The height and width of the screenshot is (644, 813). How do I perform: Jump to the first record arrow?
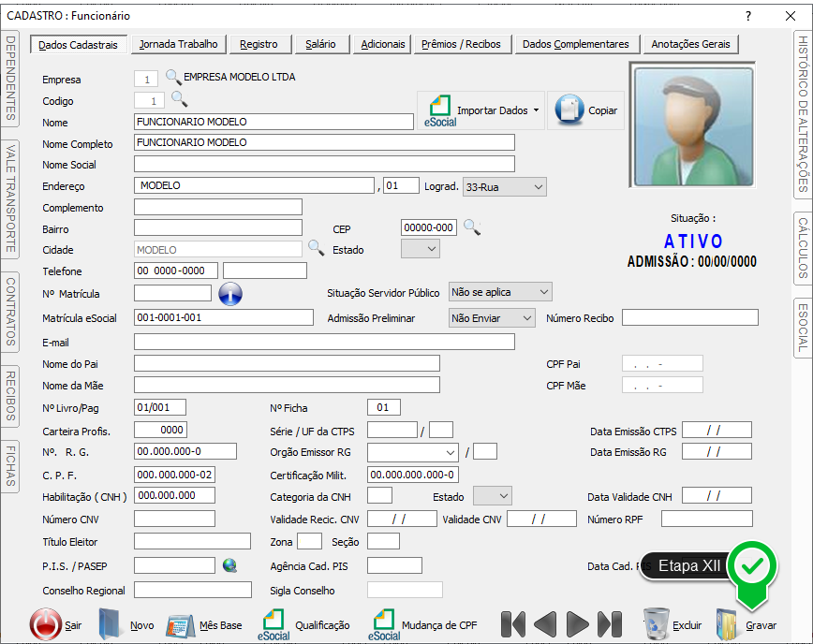(512, 624)
